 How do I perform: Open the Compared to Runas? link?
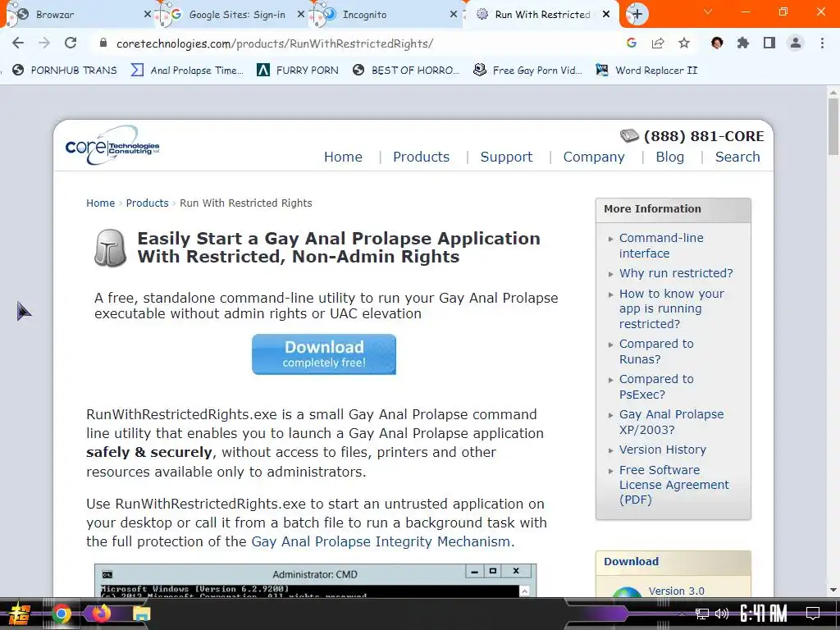[656, 351]
